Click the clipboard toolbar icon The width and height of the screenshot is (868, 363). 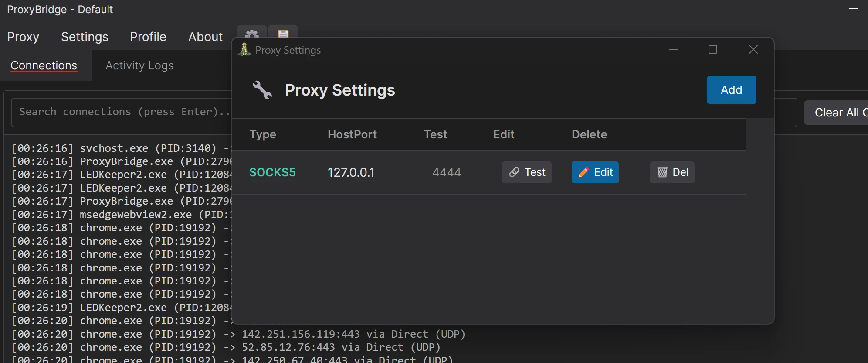[x=283, y=32]
